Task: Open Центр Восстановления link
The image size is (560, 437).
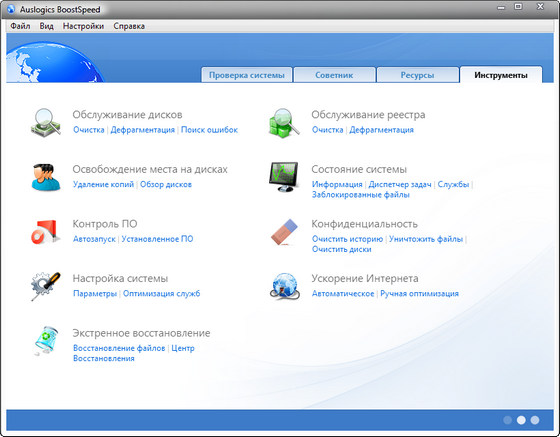Action: click(134, 353)
